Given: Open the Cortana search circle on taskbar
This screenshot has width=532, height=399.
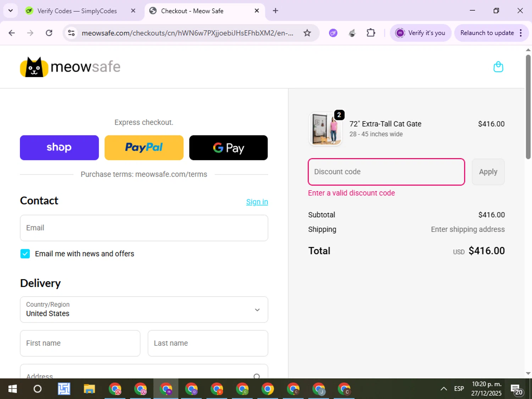Looking at the screenshot, I should coord(37,389).
